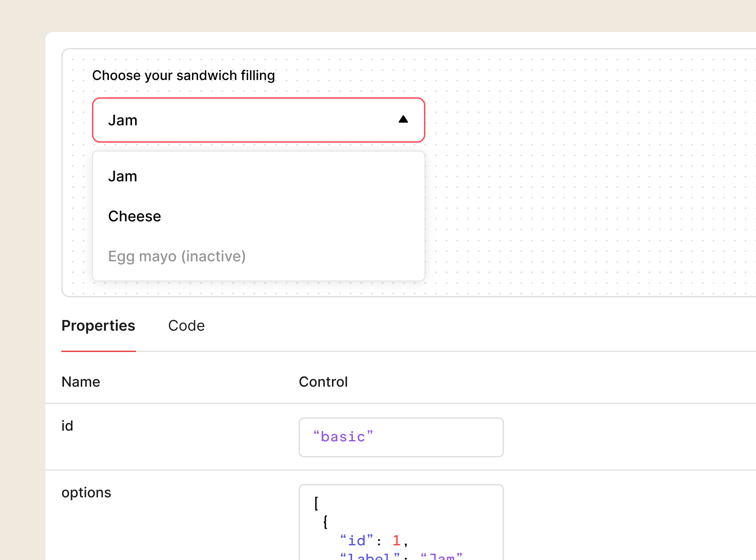Click the basic string value in quotes
This screenshot has width=756, height=560.
[x=343, y=437]
